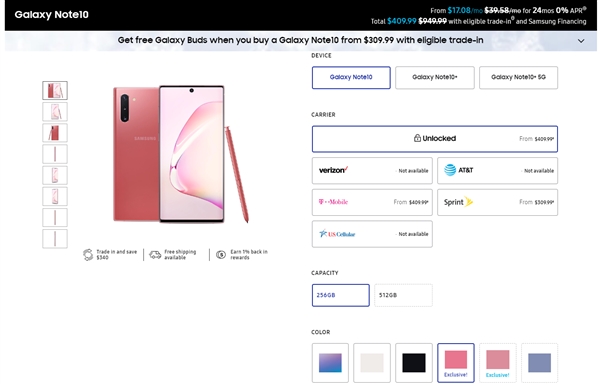This screenshot has width=600, height=384.
Task: Switch device to Galaxy Note10+ 5G
Action: pyautogui.click(x=518, y=78)
